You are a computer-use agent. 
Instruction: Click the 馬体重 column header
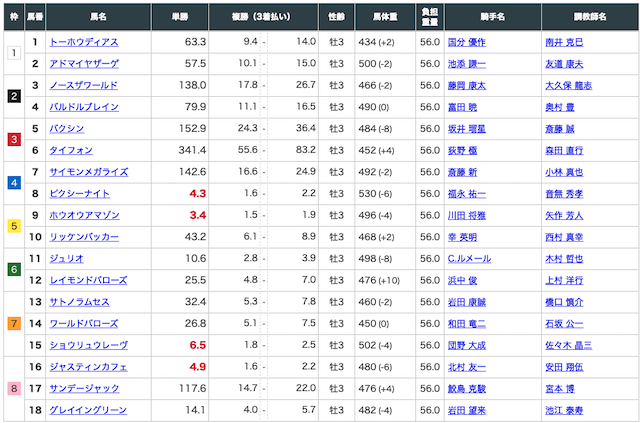click(385, 17)
